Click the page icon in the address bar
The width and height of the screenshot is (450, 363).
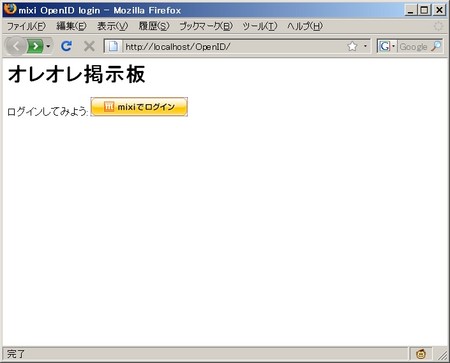(x=113, y=46)
